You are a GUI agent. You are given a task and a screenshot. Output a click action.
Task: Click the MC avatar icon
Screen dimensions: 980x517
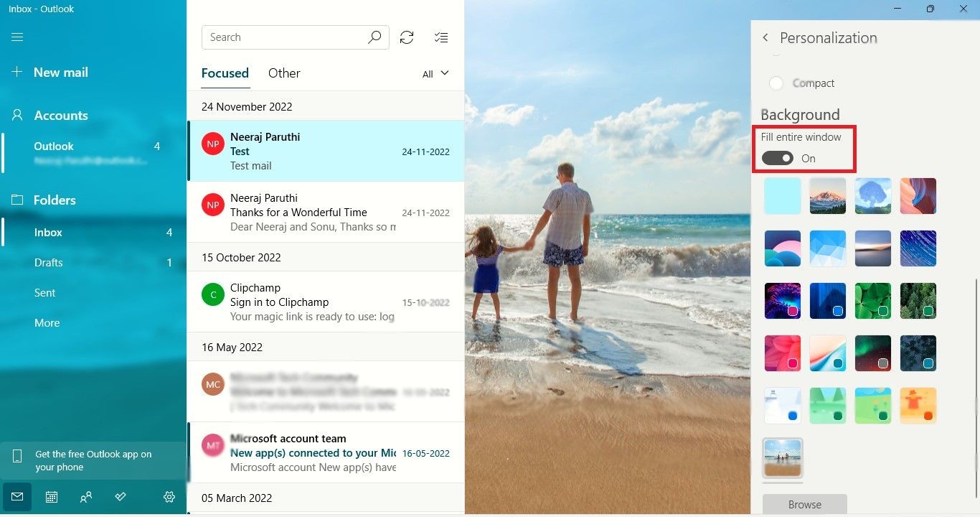[213, 384]
